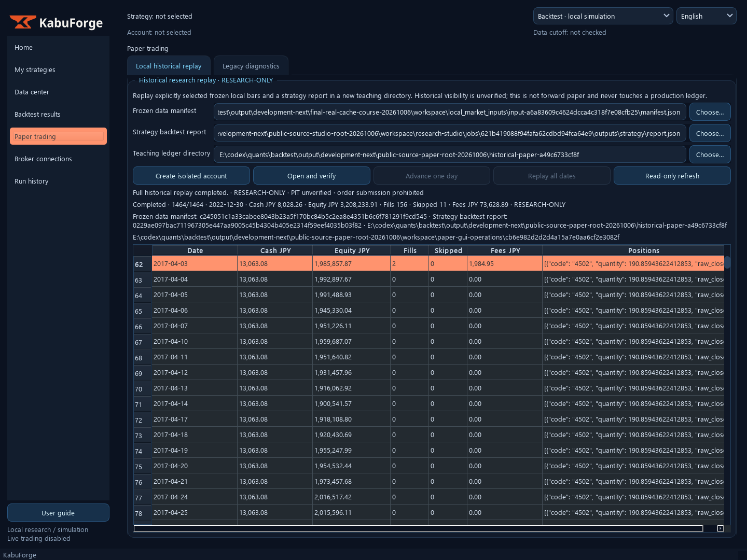Click the Read-only refresh button
The width and height of the screenshot is (747, 560).
[x=672, y=176]
